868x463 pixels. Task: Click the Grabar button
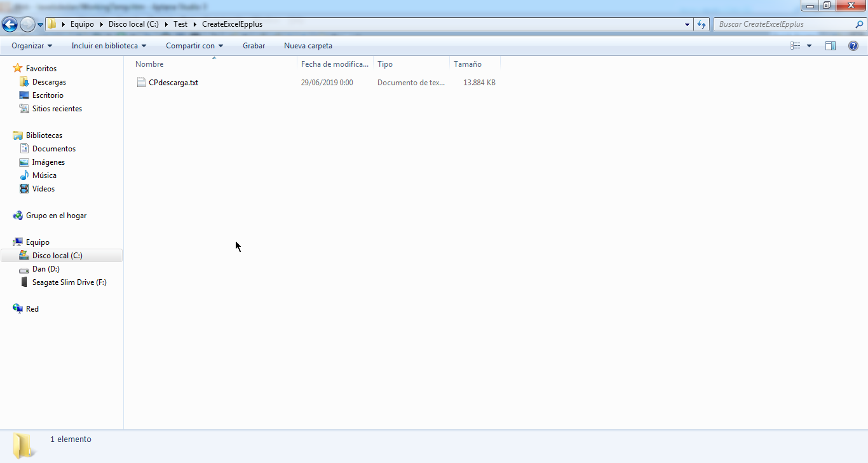coord(254,46)
